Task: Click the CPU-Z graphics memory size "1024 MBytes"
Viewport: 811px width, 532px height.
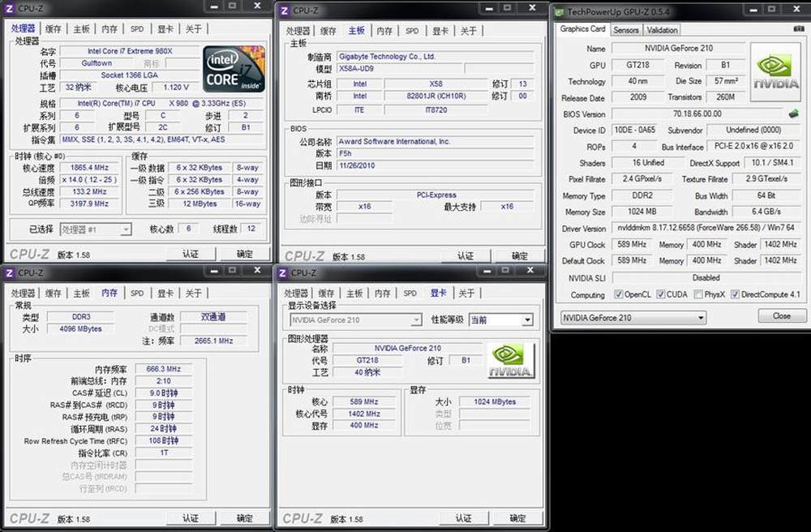Action: click(x=495, y=401)
